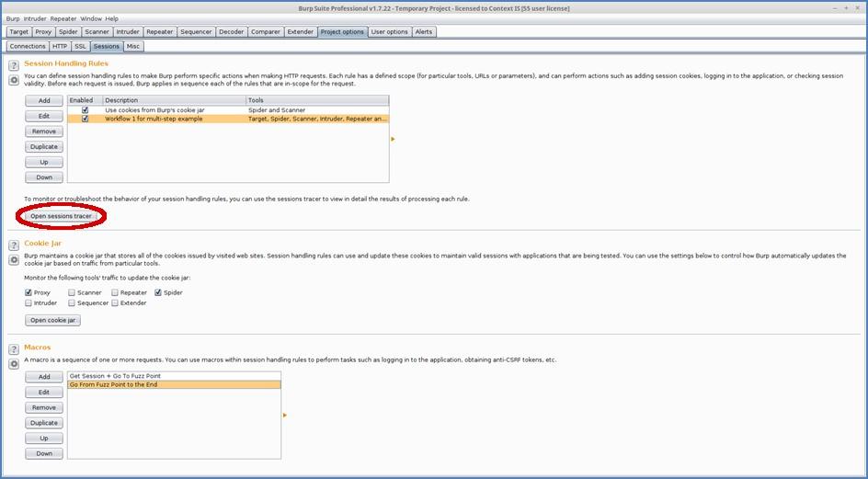Open help for Session Handling Rules
This screenshot has height=479, width=868.
tap(14, 66)
